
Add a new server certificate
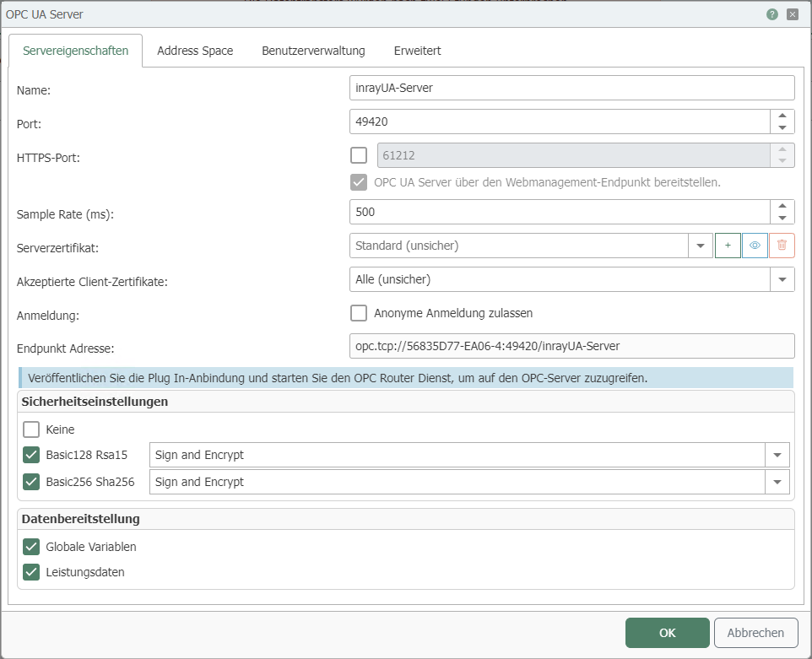coord(727,245)
